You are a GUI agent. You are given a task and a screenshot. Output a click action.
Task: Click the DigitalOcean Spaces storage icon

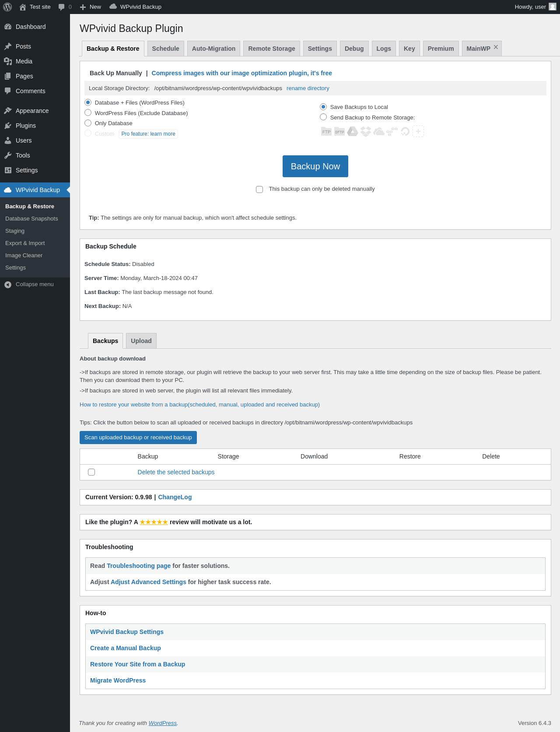[405, 131]
